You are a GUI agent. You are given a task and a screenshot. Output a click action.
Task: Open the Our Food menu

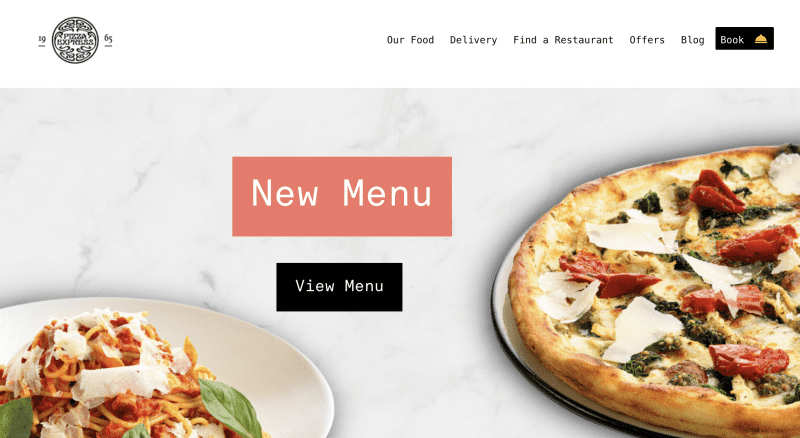[410, 40]
